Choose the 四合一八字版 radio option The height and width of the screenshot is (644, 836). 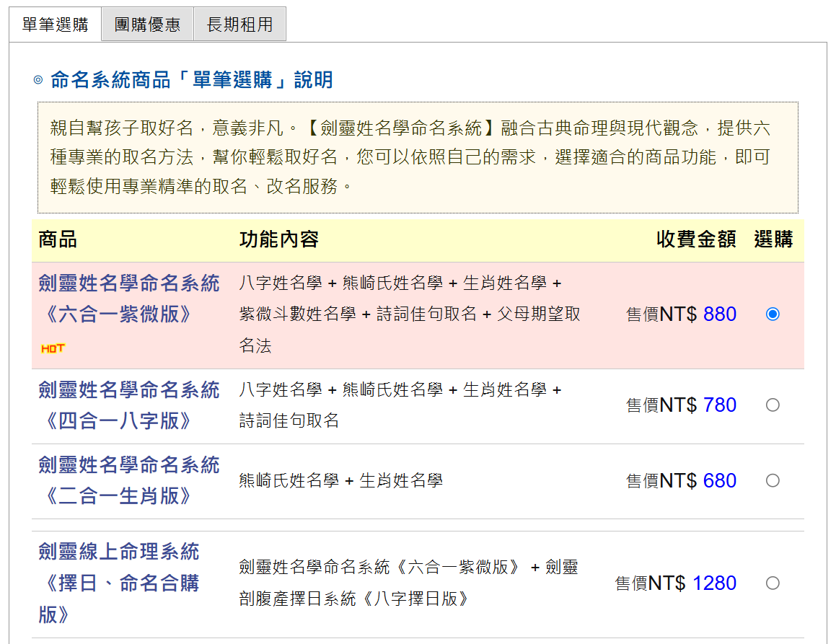(773, 405)
